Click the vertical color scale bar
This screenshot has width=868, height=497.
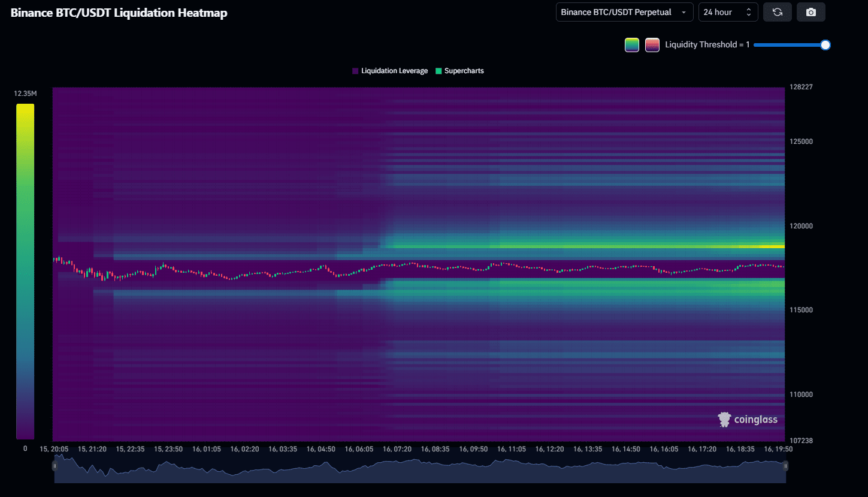tap(25, 271)
